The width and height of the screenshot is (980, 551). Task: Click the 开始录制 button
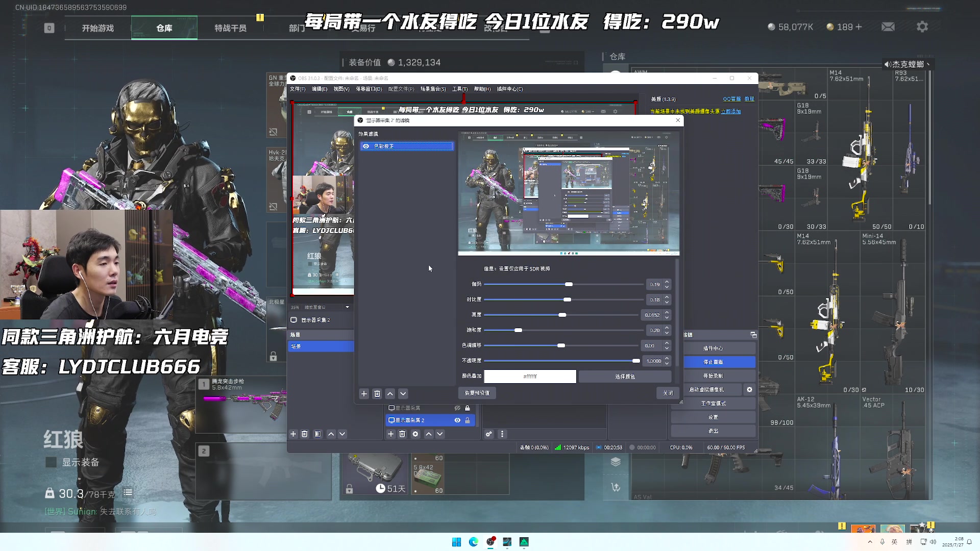tap(713, 376)
